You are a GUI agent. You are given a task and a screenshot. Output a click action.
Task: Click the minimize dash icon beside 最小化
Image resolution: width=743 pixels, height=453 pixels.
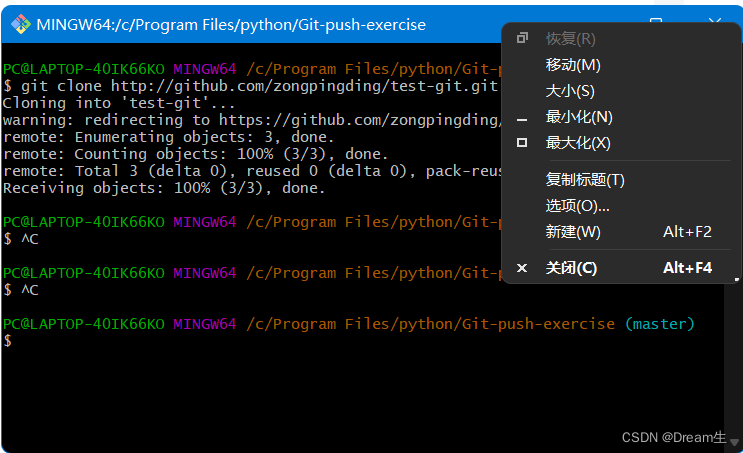pos(522,119)
